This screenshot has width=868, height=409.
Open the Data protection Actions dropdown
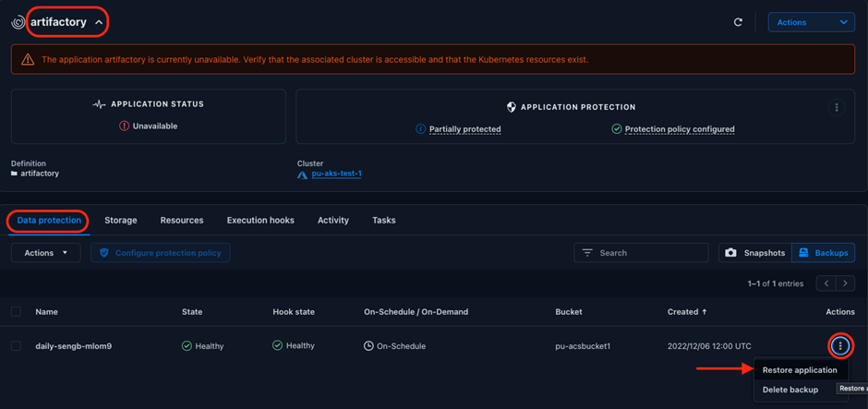coord(46,252)
